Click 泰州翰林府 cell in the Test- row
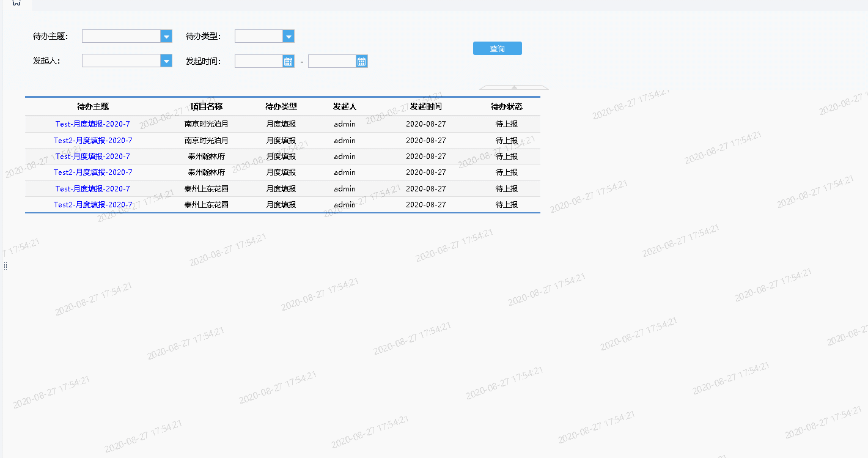The image size is (868, 458). tap(207, 157)
